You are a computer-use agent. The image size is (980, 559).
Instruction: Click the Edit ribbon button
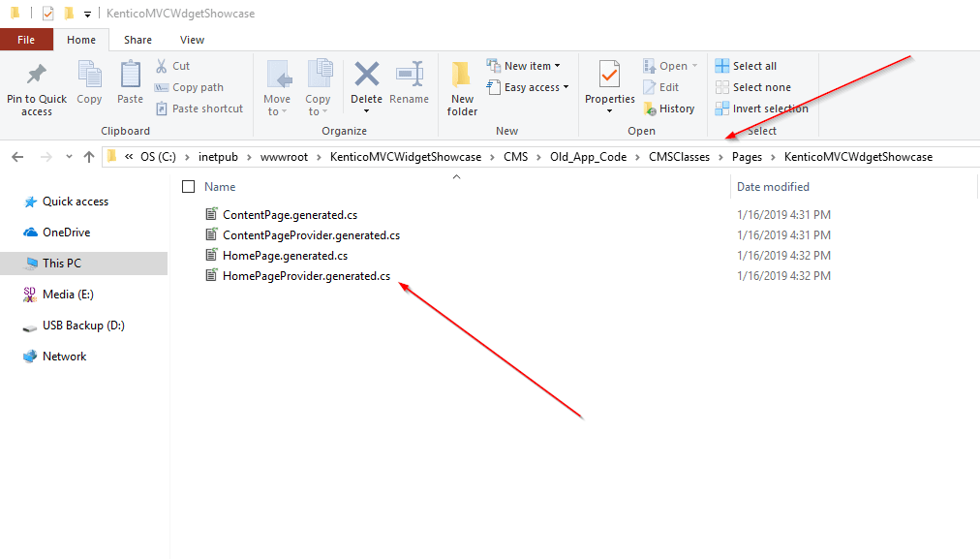(660, 87)
